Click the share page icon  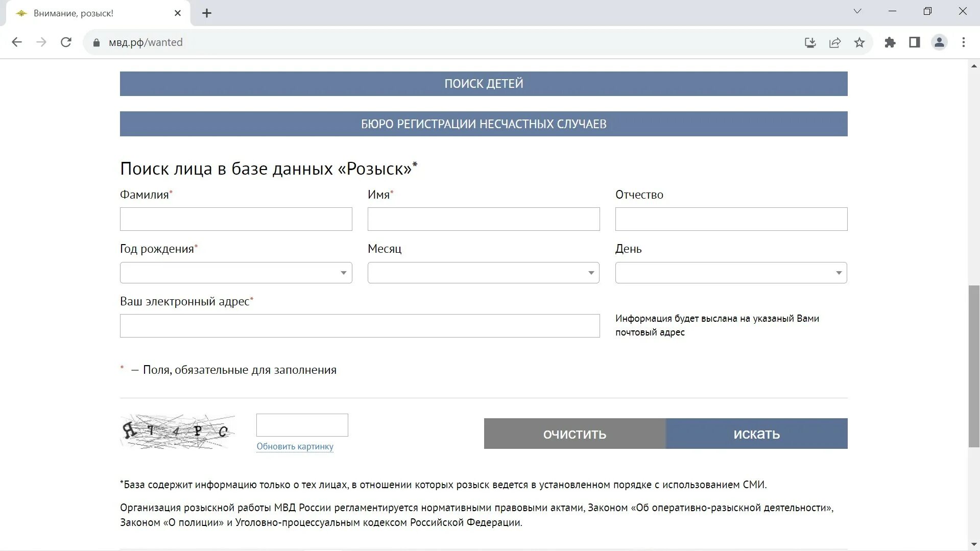[835, 42]
